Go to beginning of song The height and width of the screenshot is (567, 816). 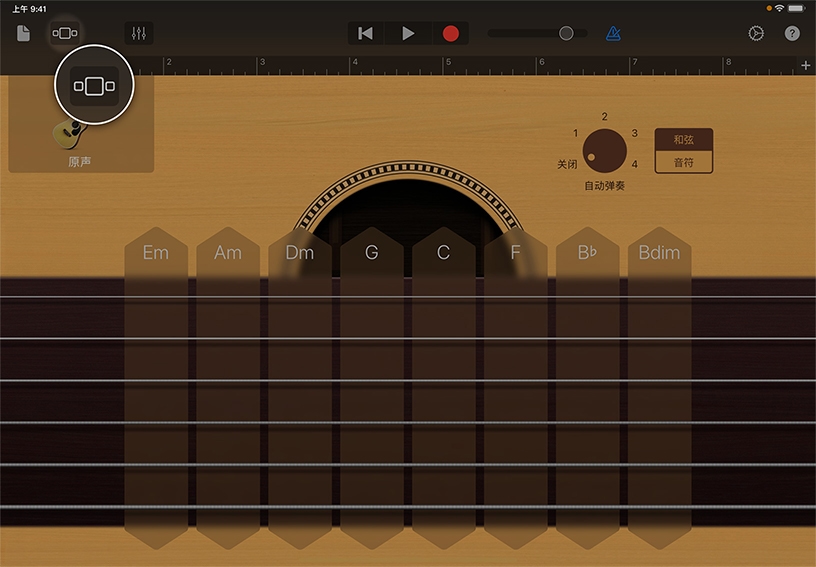tap(366, 33)
